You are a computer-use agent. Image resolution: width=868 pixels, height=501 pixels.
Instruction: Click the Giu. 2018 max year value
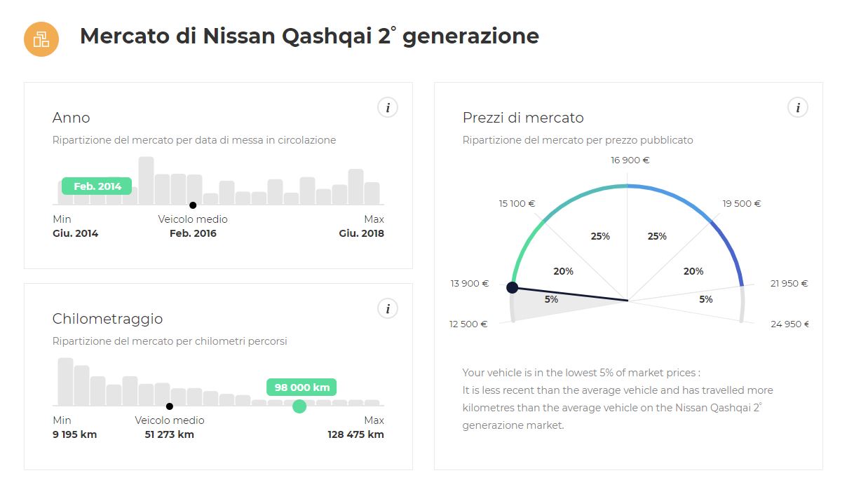tap(361, 233)
